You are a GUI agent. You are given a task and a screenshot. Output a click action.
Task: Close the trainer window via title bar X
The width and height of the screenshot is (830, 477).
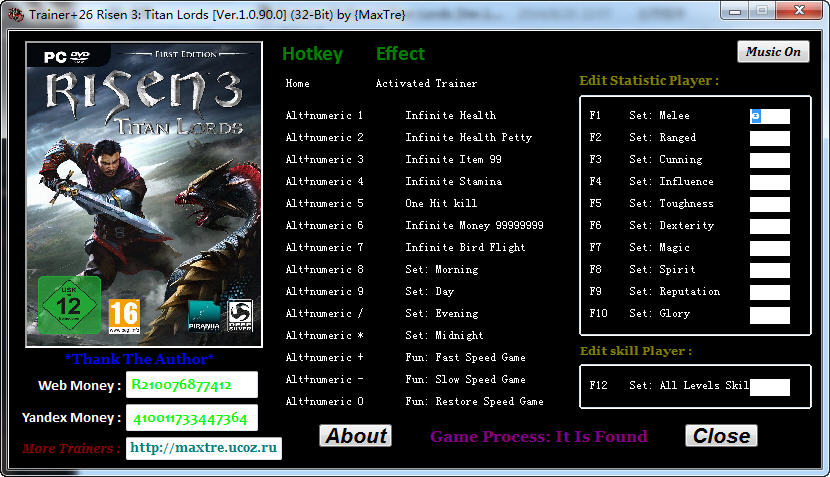[799, 11]
